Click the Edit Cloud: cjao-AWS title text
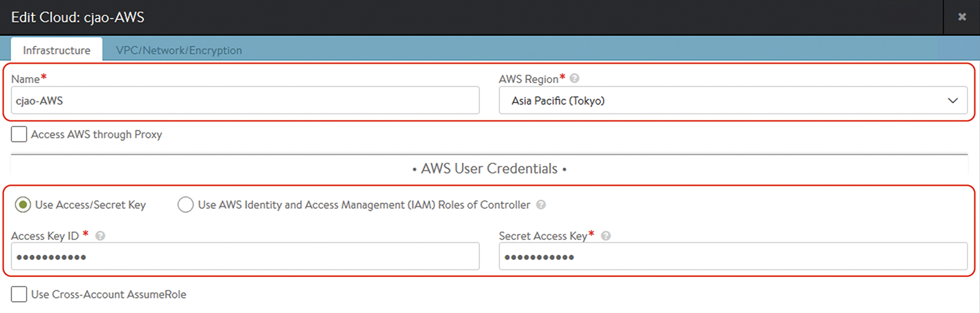980x313 pixels. [78, 17]
